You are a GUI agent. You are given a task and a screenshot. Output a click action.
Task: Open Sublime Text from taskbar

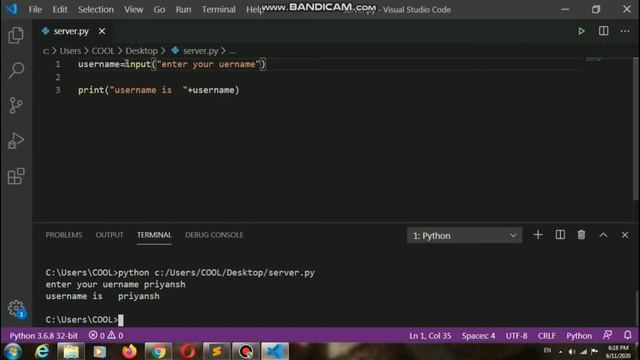point(216,351)
